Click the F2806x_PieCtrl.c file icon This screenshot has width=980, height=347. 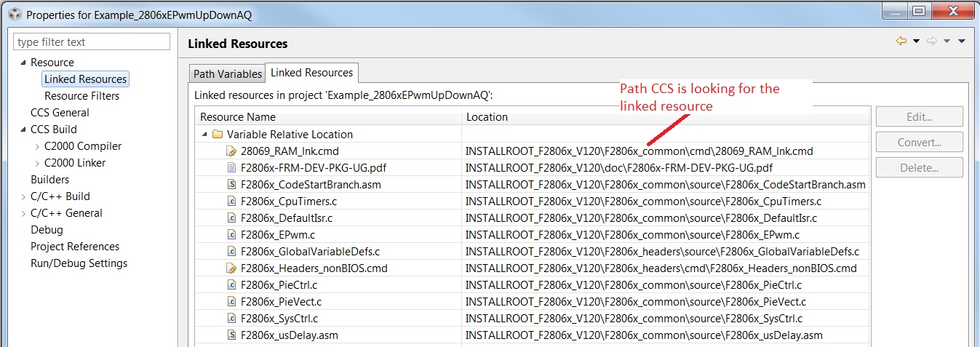(231, 285)
